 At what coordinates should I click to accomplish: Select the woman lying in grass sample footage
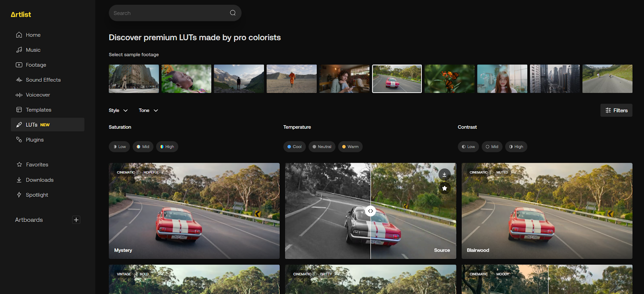click(x=186, y=79)
